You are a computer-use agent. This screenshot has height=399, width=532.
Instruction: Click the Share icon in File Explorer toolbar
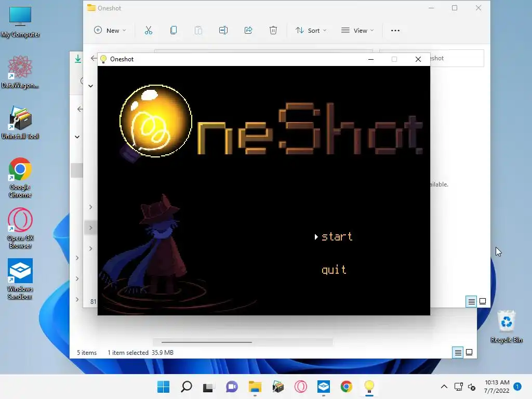[x=248, y=30]
